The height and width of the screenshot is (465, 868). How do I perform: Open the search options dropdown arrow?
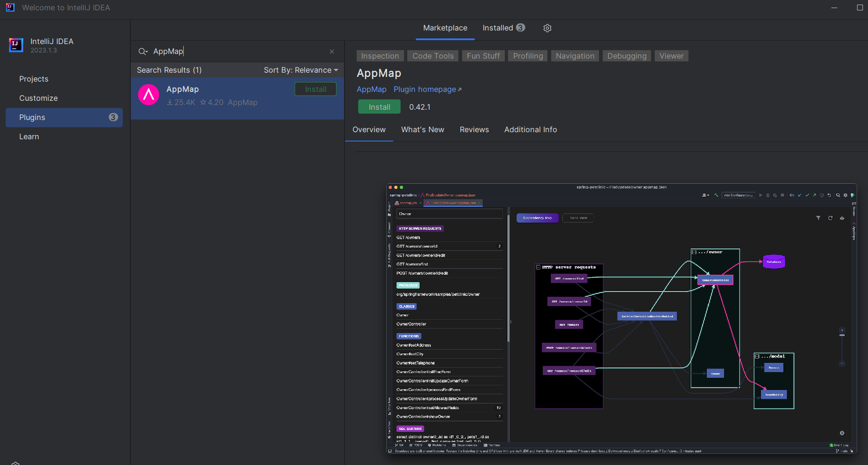pos(146,52)
